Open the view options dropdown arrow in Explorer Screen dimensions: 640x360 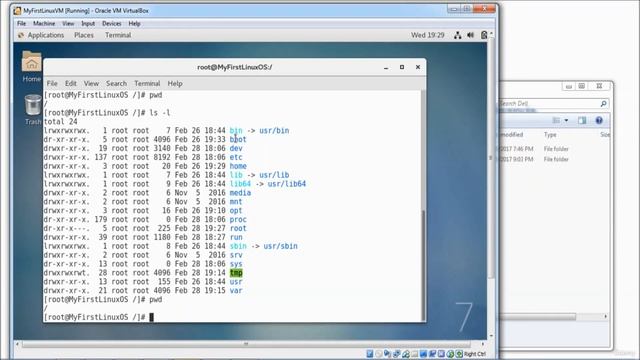pos(566,120)
